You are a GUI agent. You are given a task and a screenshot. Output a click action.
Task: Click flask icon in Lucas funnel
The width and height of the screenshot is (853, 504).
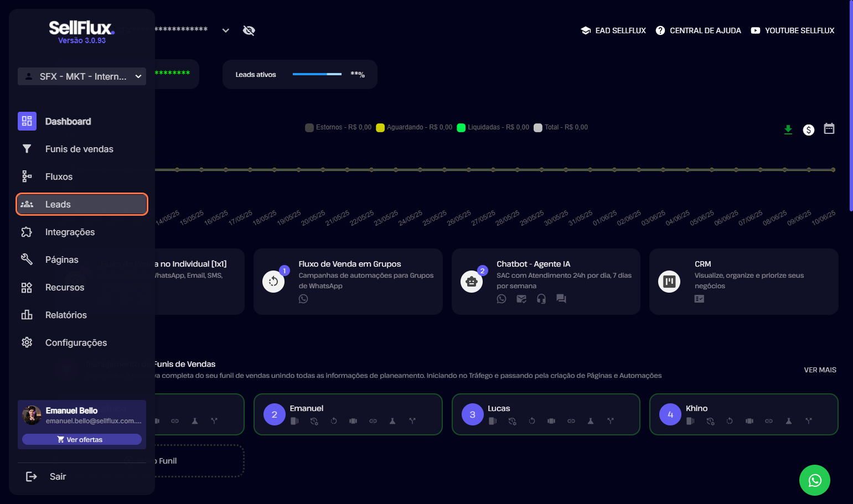(591, 421)
